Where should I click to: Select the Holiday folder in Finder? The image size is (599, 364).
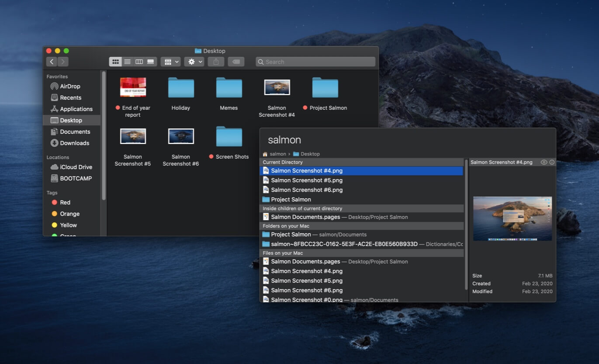click(x=181, y=87)
